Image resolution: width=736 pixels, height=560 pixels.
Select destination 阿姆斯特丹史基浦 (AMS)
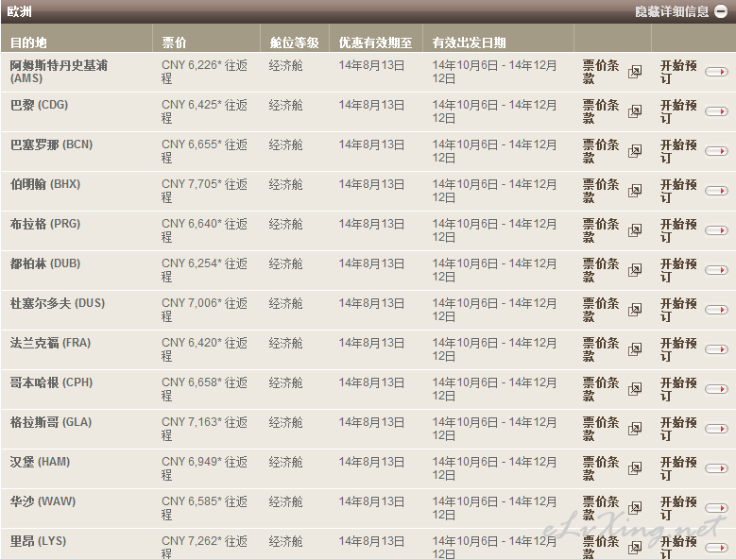coord(59,72)
